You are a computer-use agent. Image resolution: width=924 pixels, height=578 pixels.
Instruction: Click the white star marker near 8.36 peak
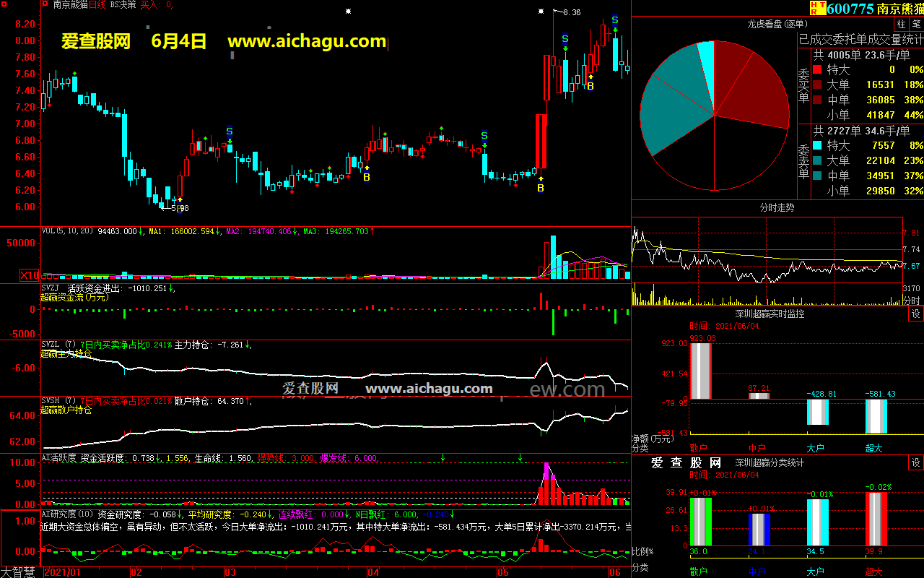click(541, 11)
